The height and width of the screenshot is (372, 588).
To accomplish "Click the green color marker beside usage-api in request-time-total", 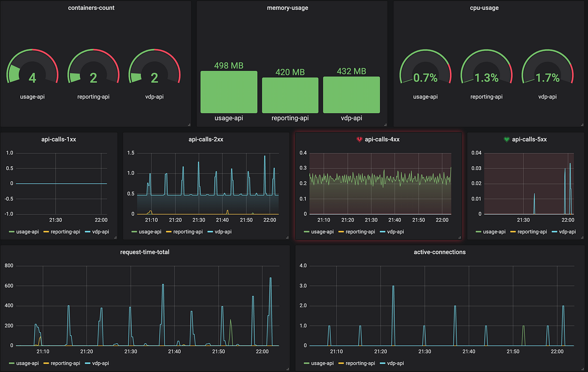I will tap(12, 363).
